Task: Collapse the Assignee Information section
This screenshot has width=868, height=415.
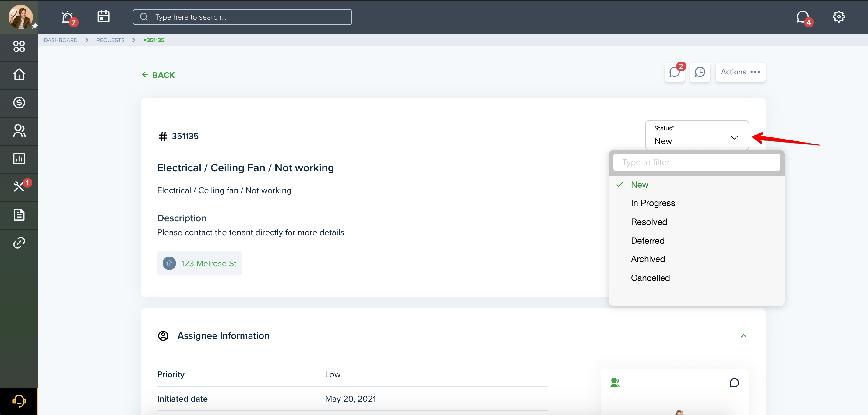Action: point(744,336)
